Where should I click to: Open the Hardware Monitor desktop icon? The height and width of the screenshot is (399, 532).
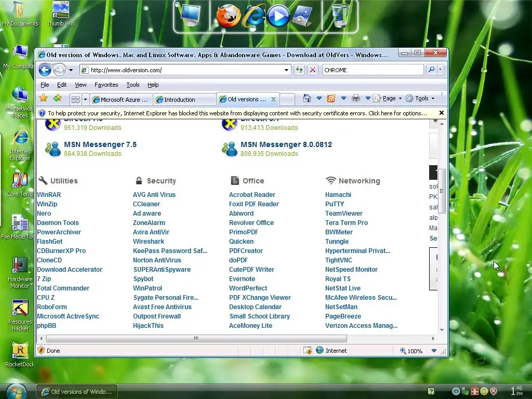[20, 273]
